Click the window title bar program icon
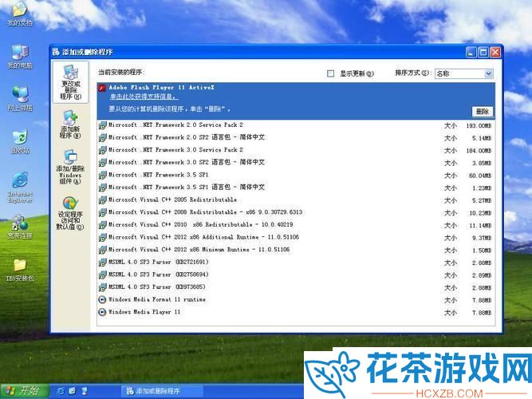The image size is (532, 399). pyautogui.click(x=56, y=52)
